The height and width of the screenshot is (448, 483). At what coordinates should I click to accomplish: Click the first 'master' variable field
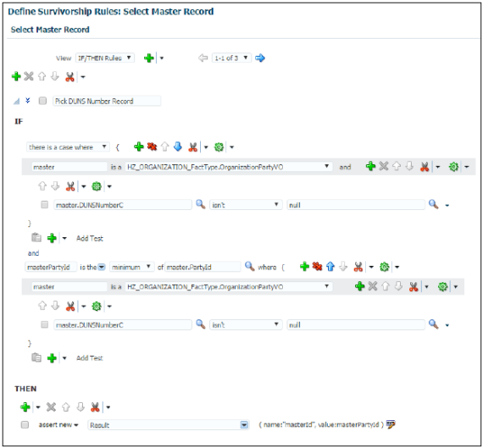point(69,167)
